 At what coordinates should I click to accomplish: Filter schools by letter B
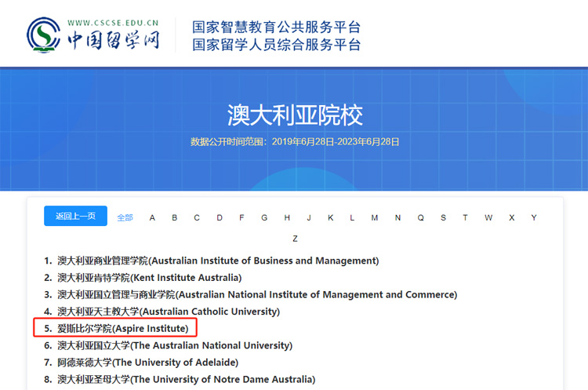click(x=174, y=217)
